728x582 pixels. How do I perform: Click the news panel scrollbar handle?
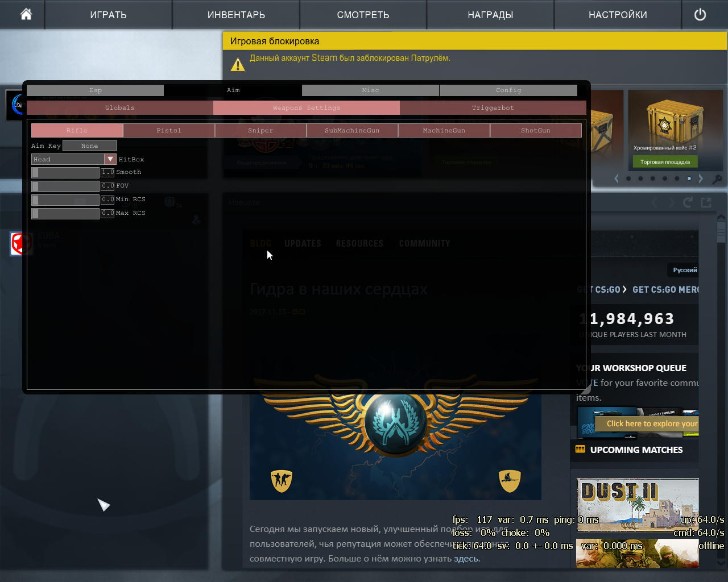click(x=721, y=232)
